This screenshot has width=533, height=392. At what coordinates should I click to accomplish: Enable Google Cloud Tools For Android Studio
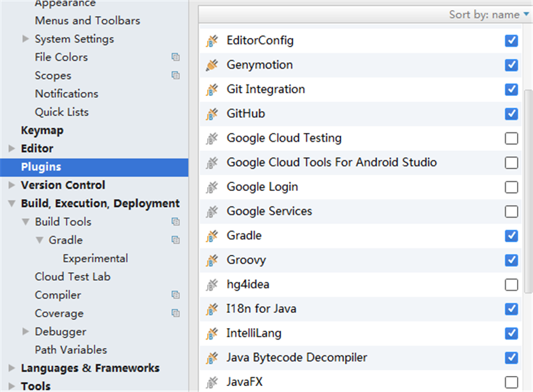511,162
